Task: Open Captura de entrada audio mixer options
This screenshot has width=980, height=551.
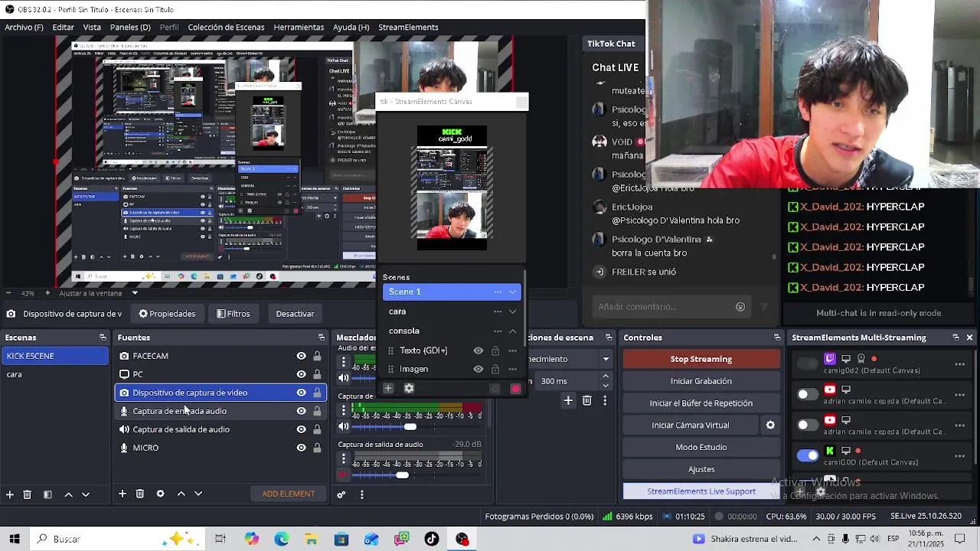Action: tap(344, 411)
